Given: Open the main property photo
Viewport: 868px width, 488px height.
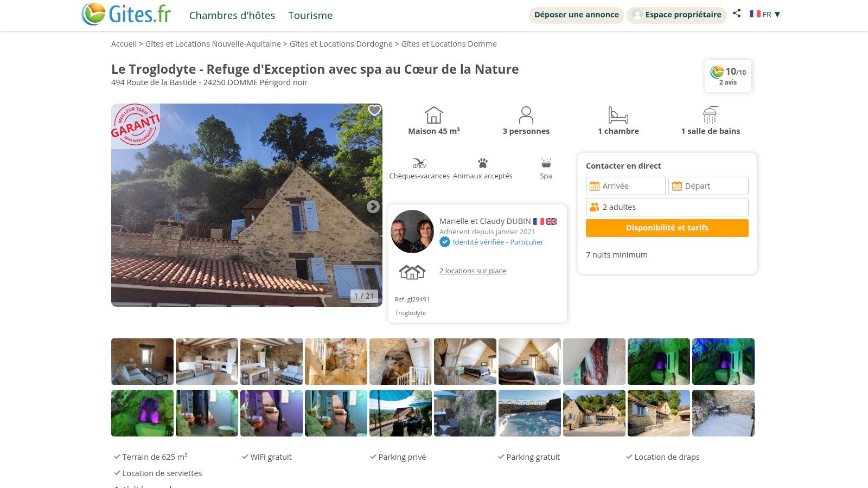Looking at the screenshot, I should (x=247, y=205).
